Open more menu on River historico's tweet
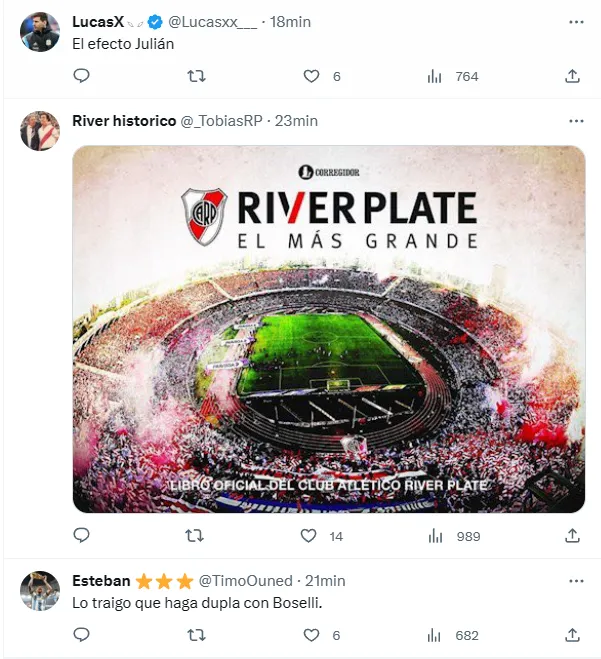 tap(575, 121)
